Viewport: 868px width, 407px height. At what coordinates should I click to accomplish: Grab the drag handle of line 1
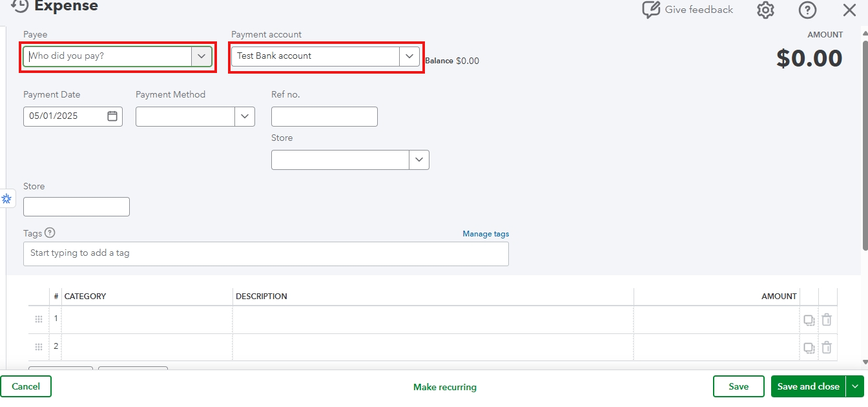(x=39, y=319)
